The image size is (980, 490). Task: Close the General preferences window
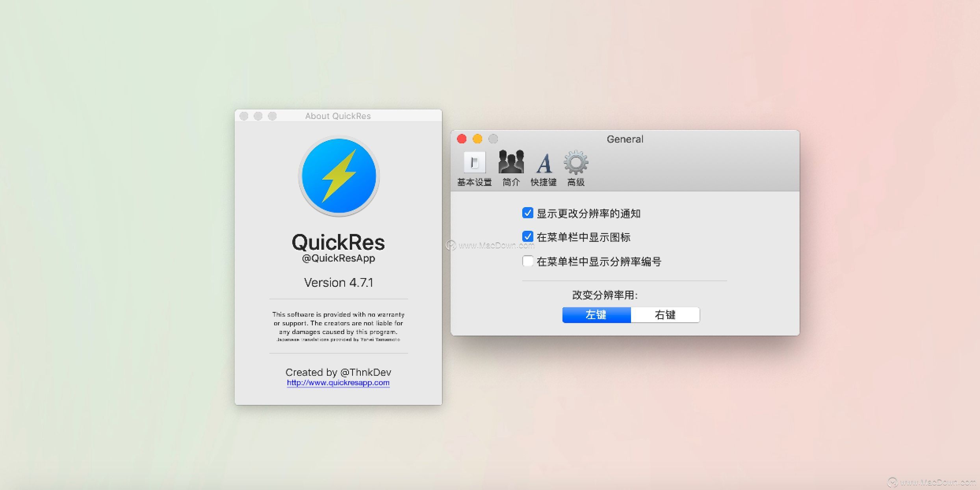(x=462, y=139)
